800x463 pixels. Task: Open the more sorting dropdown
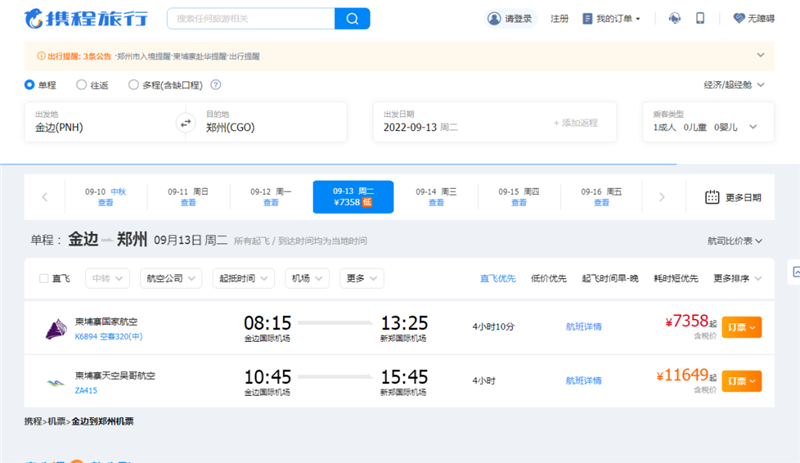coord(737,278)
